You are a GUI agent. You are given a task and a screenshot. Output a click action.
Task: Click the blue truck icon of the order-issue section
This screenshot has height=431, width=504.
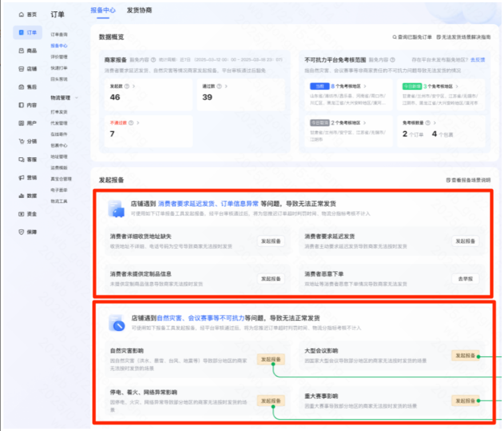(116, 209)
